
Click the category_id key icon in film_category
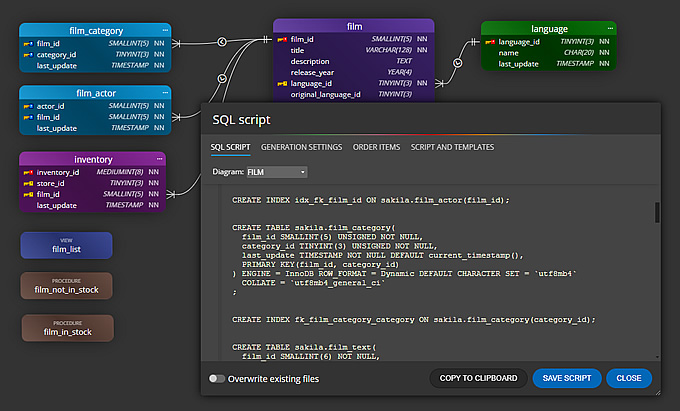click(x=28, y=55)
